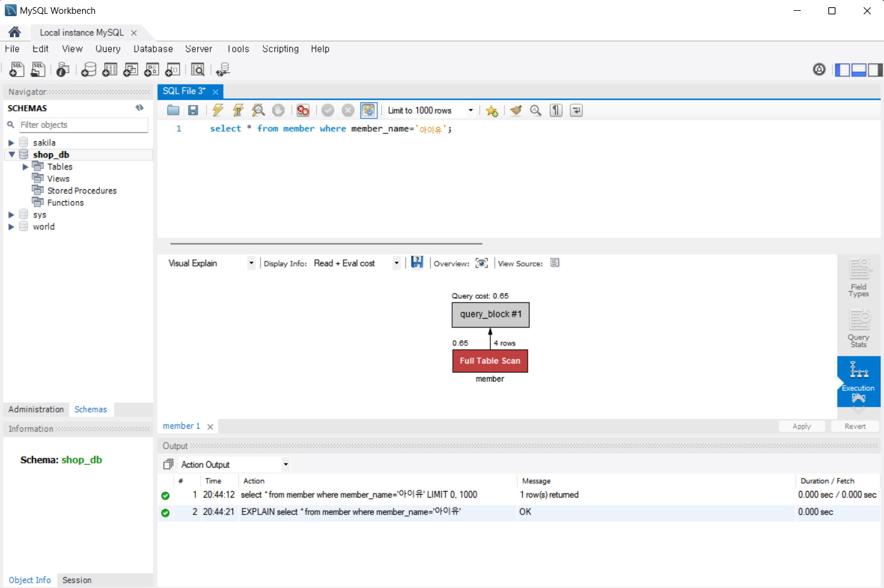Switch to the Session tab
Viewport: 884px width, 588px height.
coord(77,580)
